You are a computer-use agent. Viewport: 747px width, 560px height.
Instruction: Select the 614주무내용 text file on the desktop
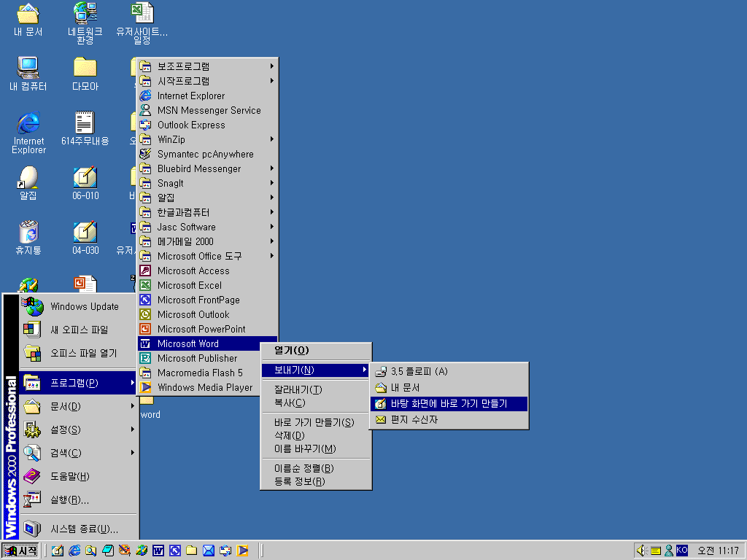tap(85, 128)
